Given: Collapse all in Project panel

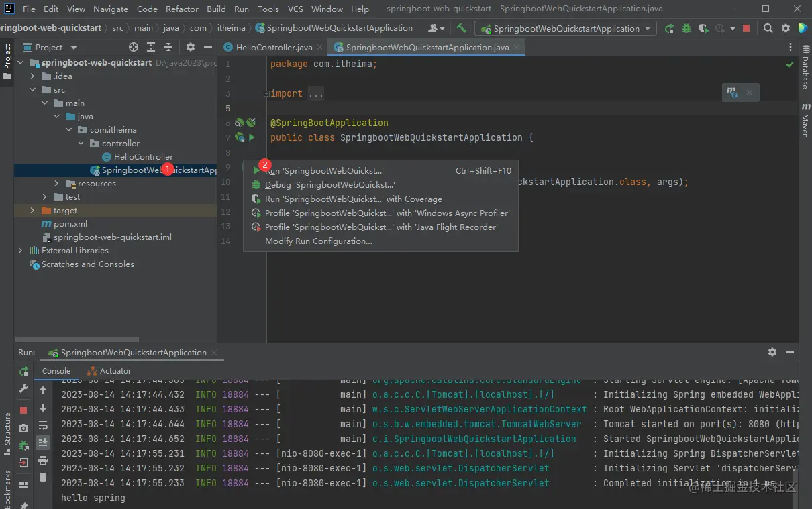Looking at the screenshot, I should [168, 47].
